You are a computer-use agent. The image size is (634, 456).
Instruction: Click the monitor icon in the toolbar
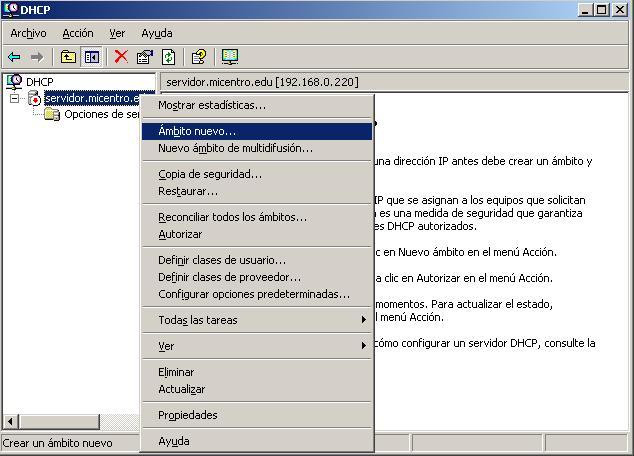point(230,57)
